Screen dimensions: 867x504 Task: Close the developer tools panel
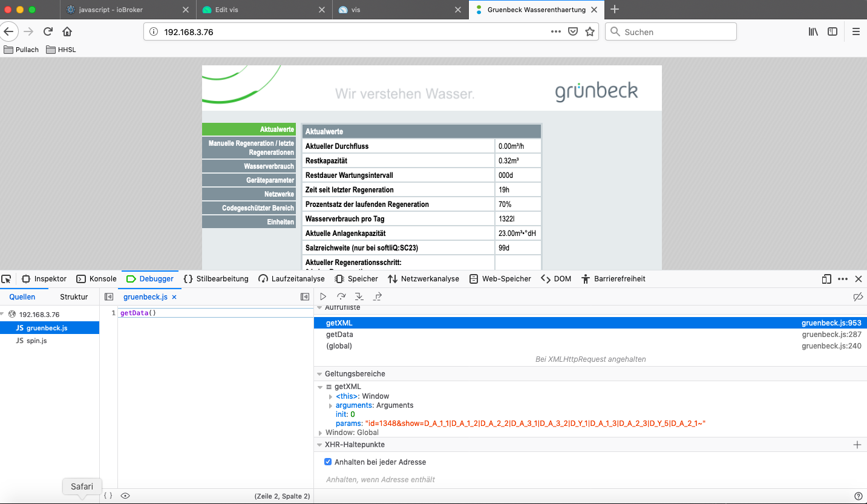(859, 279)
